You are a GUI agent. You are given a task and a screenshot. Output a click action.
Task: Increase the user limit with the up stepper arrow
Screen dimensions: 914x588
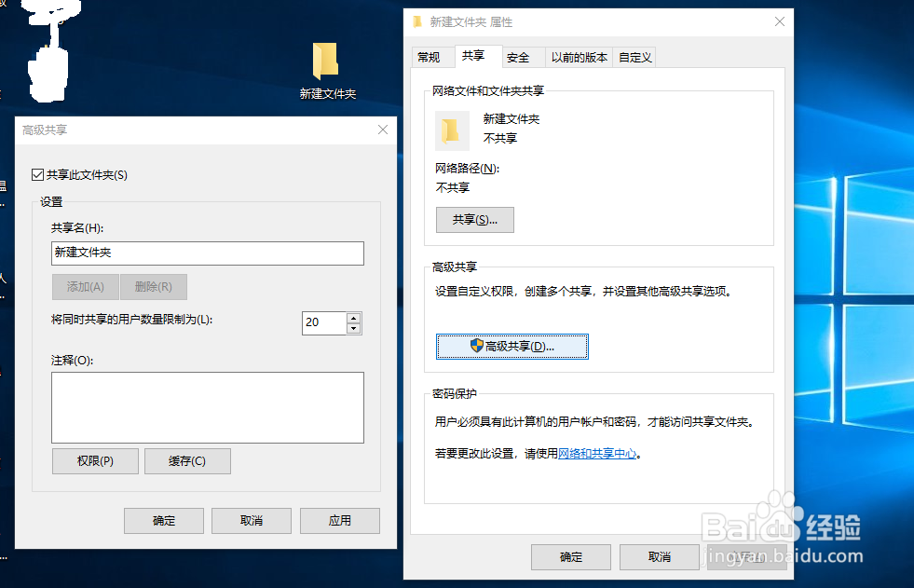[x=354, y=317]
